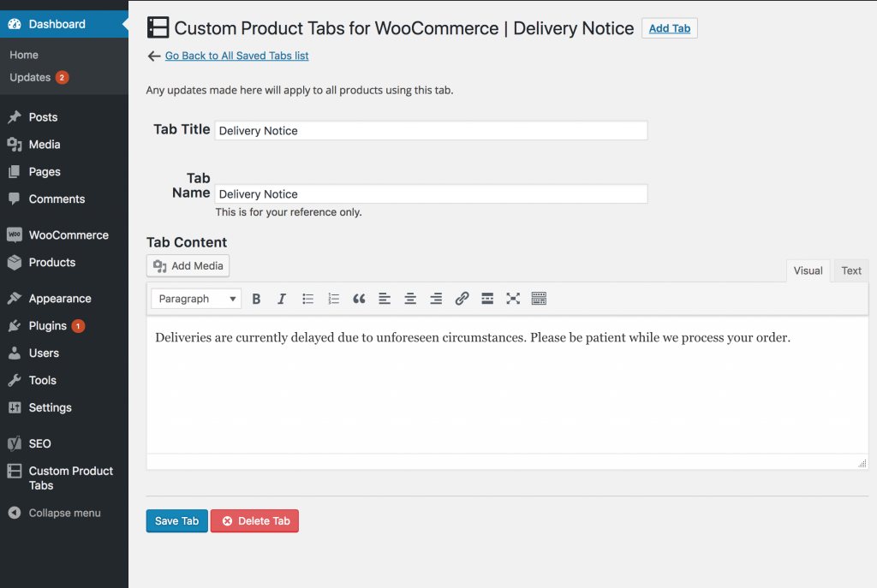Open Dashboard in the sidebar

(64, 24)
